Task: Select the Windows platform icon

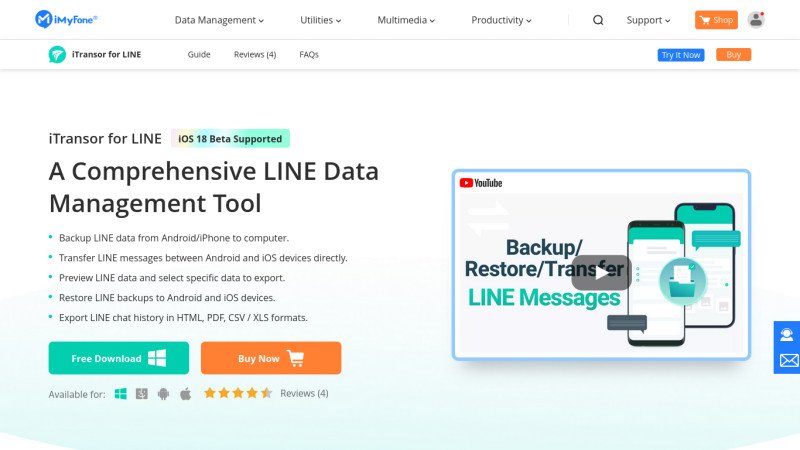Action: point(120,393)
